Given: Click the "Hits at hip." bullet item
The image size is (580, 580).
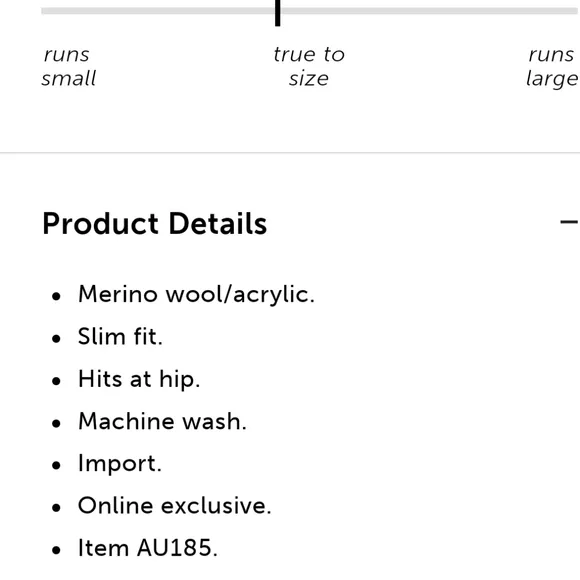Looking at the screenshot, I should (x=139, y=379).
